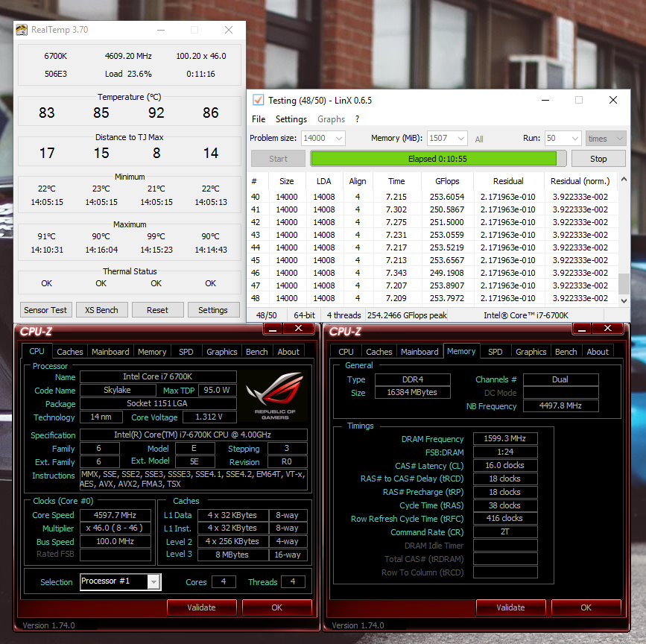Click the green Elapsed progress bar
Viewport: 646px width, 644px height.
437,159
